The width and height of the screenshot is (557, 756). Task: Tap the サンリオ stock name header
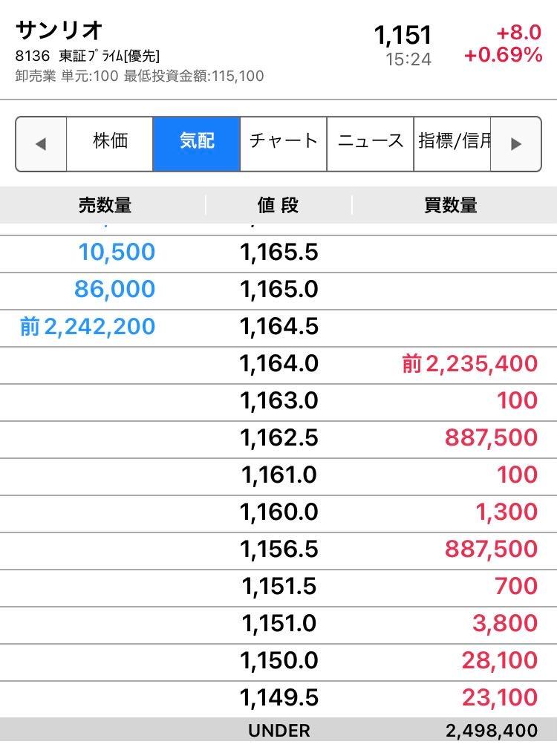(x=59, y=31)
